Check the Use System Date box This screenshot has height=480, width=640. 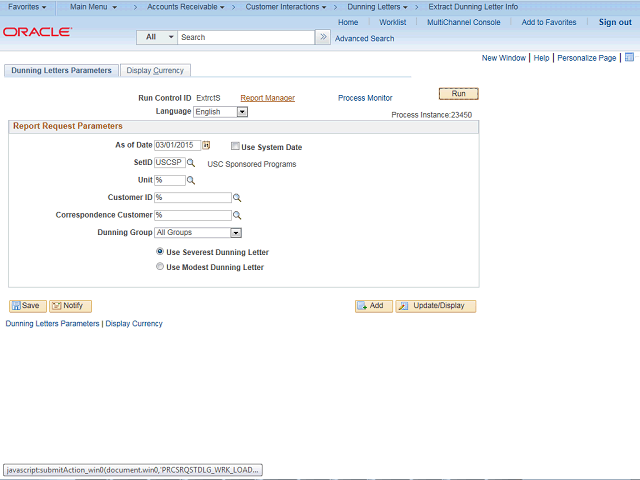click(x=235, y=146)
